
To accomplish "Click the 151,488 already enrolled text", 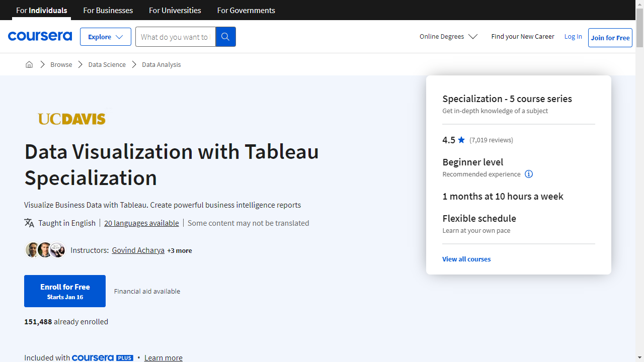I will (x=66, y=321).
